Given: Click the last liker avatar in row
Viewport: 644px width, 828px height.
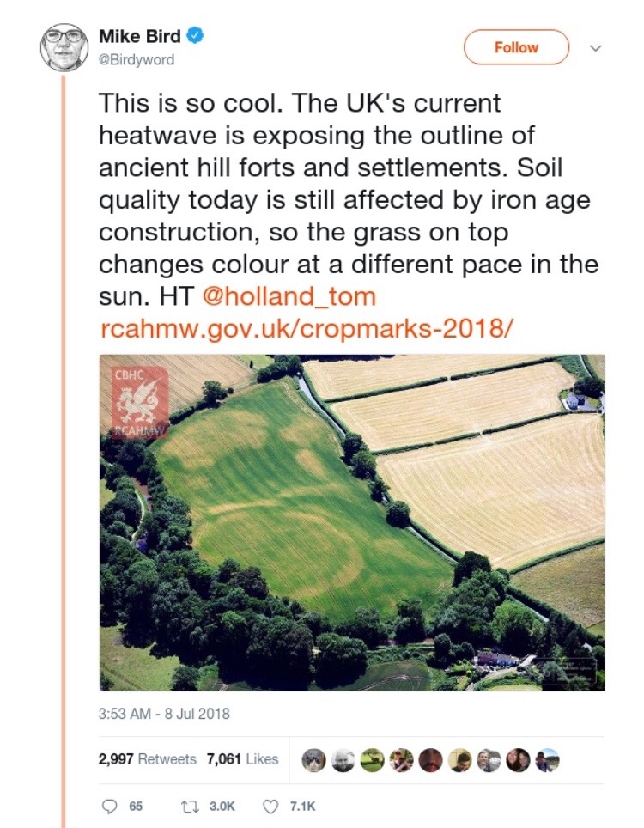Looking at the screenshot, I should click(548, 759).
